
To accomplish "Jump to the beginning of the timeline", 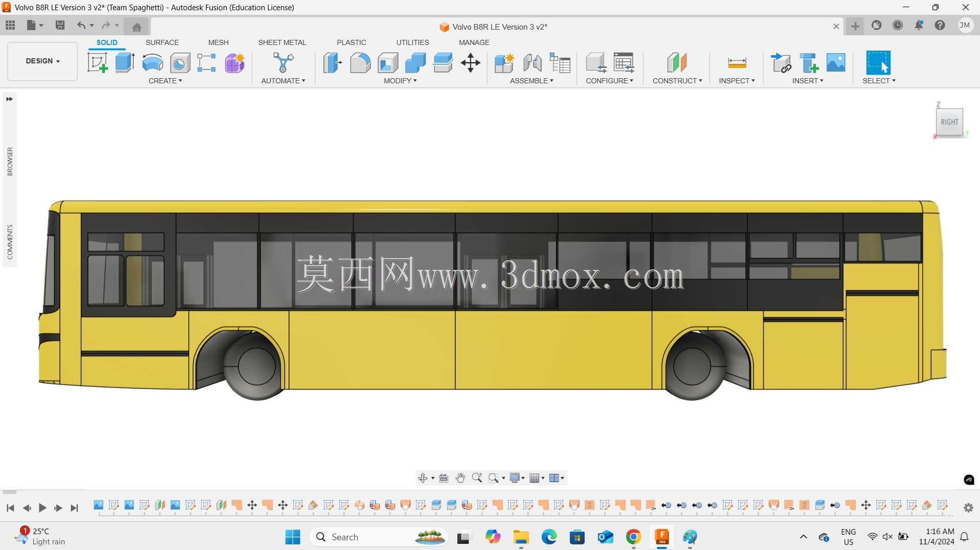I will (10, 508).
